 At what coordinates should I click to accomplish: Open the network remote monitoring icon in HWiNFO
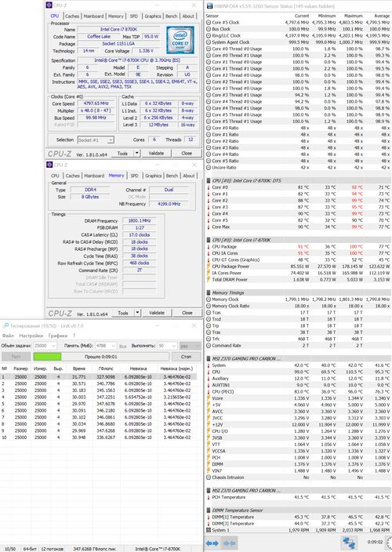[349, 543]
